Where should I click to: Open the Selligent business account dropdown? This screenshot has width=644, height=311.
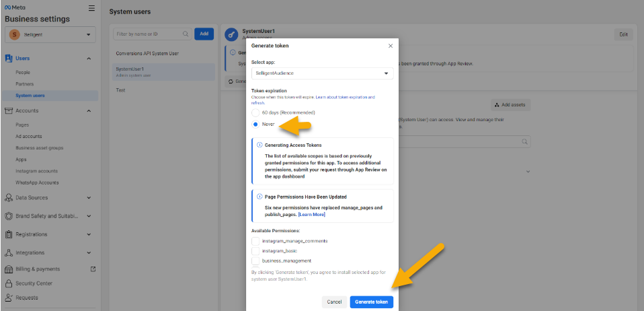pos(51,34)
